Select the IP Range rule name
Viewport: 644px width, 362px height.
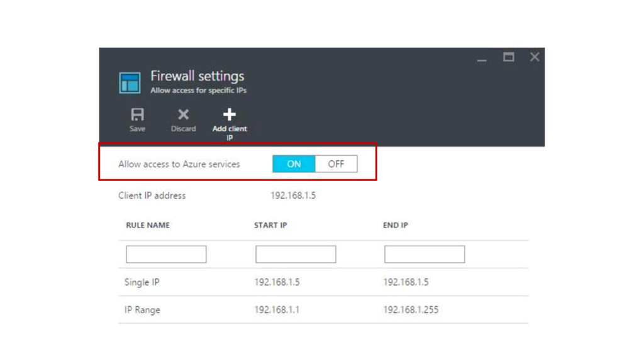[x=142, y=310]
